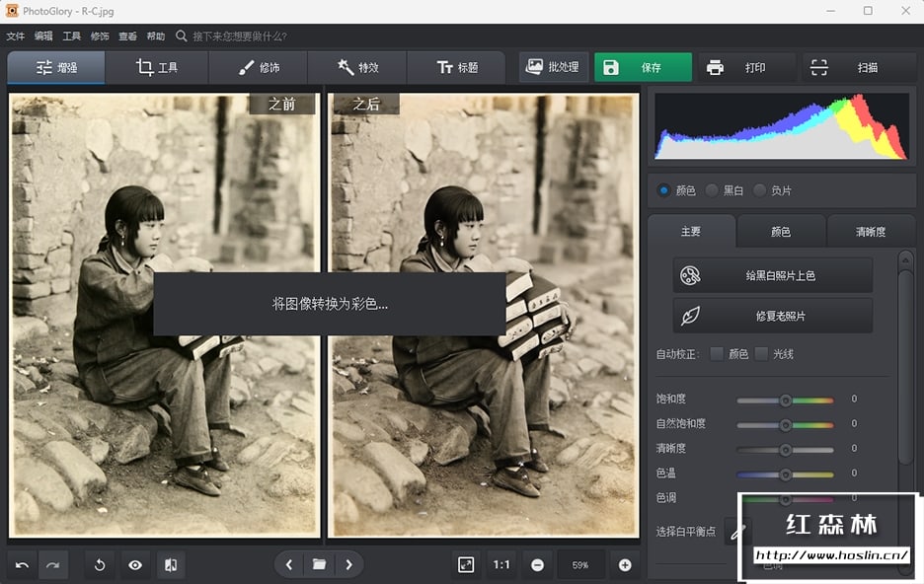This screenshot has width=924, height=584.
Task: Go to previous image with left chevron
Action: click(288, 565)
